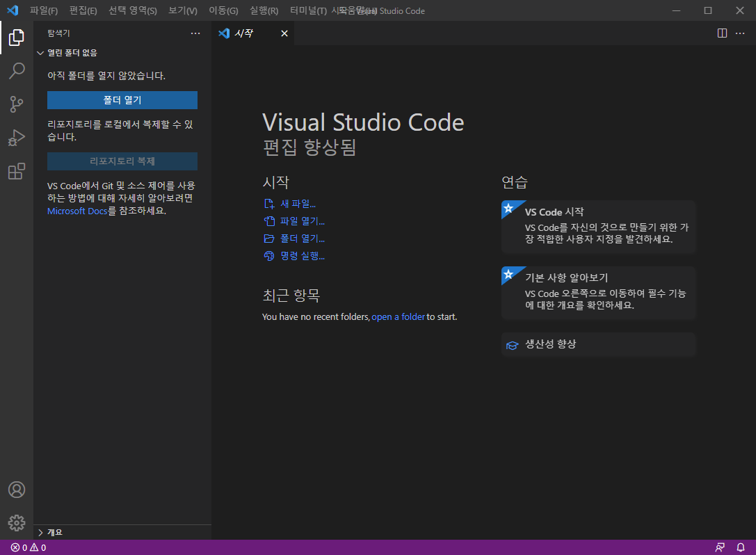The height and width of the screenshot is (555, 756).
Task: Open the 보기(V) menu
Action: (183, 10)
